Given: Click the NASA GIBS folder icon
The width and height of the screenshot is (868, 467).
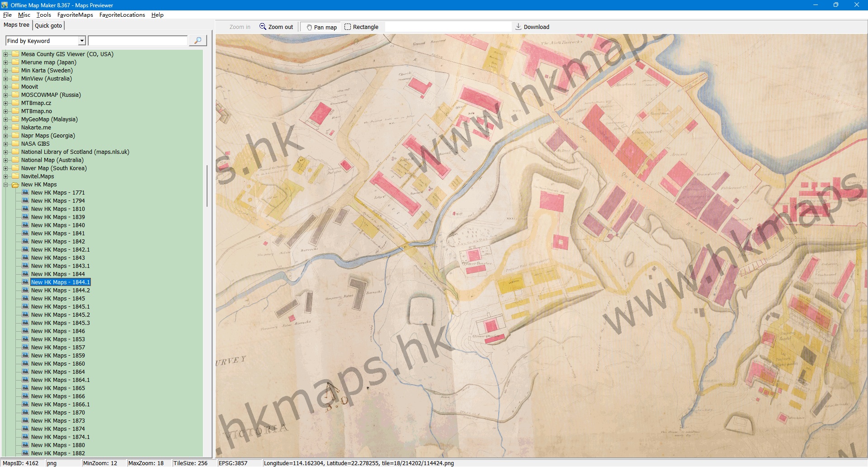Looking at the screenshot, I should coord(15,144).
